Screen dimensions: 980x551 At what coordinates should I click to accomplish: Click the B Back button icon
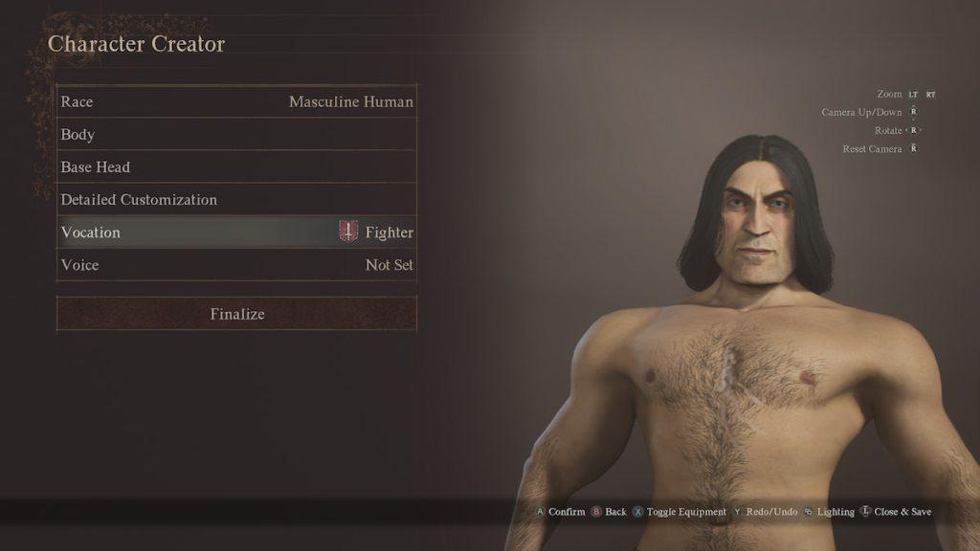tap(596, 512)
